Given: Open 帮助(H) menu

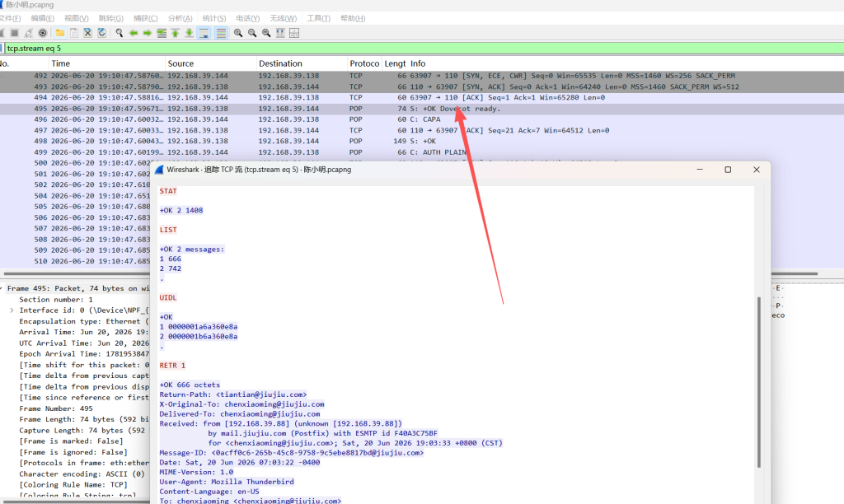Looking at the screenshot, I should (353, 18).
